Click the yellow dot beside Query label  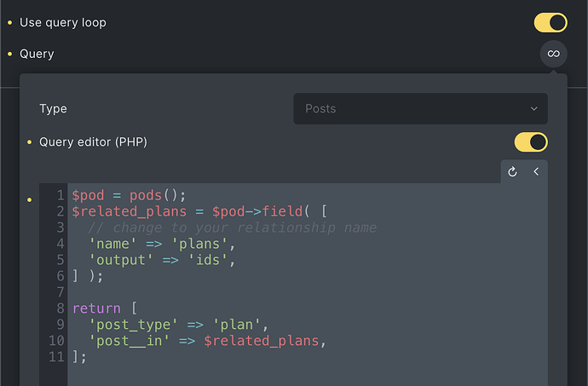(x=9, y=54)
